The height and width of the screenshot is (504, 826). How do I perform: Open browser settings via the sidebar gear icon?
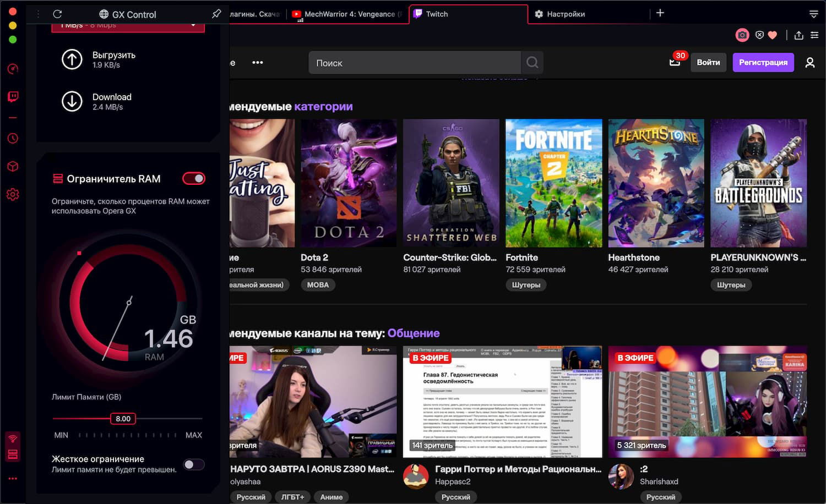click(13, 194)
